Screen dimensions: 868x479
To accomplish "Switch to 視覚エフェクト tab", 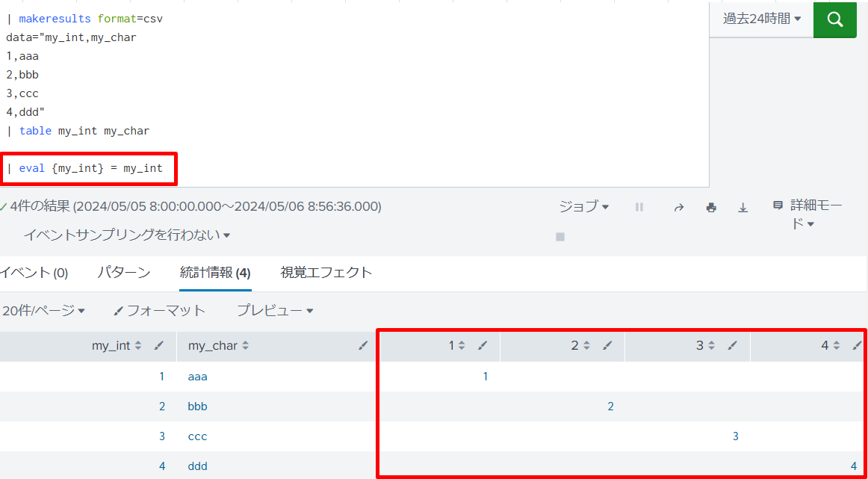I will 326,273.
